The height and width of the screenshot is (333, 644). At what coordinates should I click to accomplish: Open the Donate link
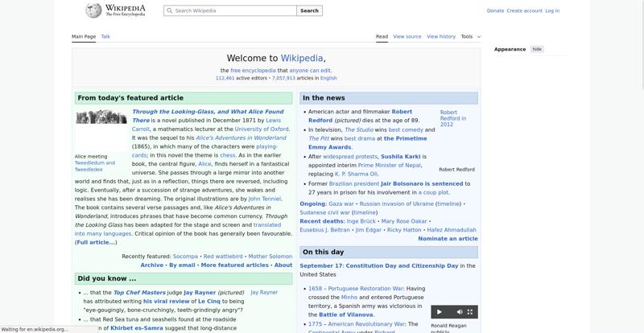point(495,10)
